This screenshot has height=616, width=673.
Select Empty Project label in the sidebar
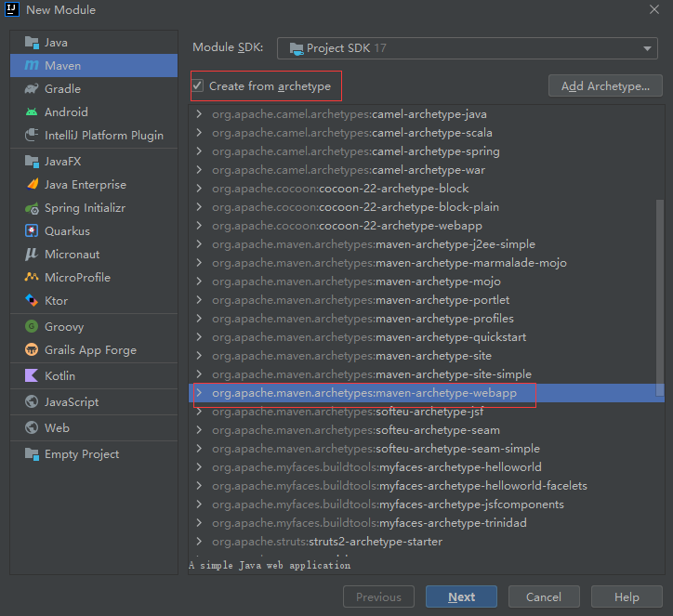click(x=82, y=453)
